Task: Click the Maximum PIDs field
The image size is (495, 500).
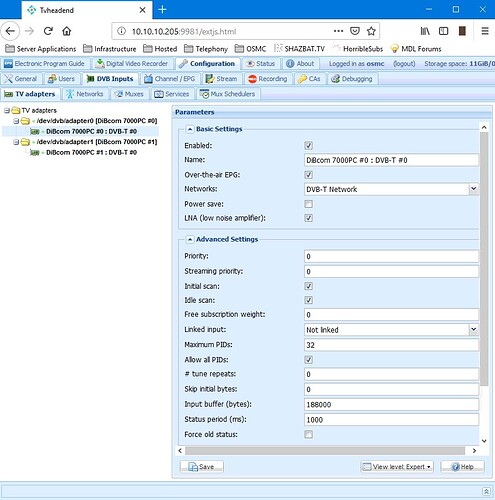Action: pyautogui.click(x=391, y=345)
